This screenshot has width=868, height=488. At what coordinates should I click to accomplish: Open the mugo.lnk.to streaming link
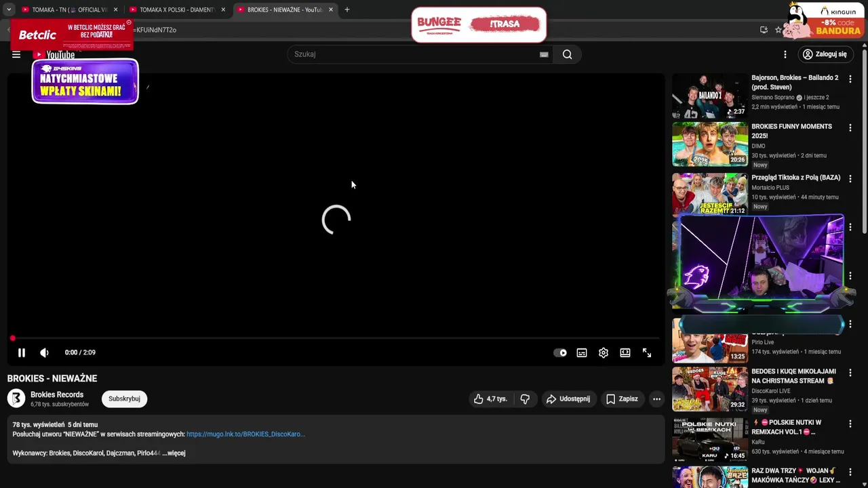click(x=245, y=434)
